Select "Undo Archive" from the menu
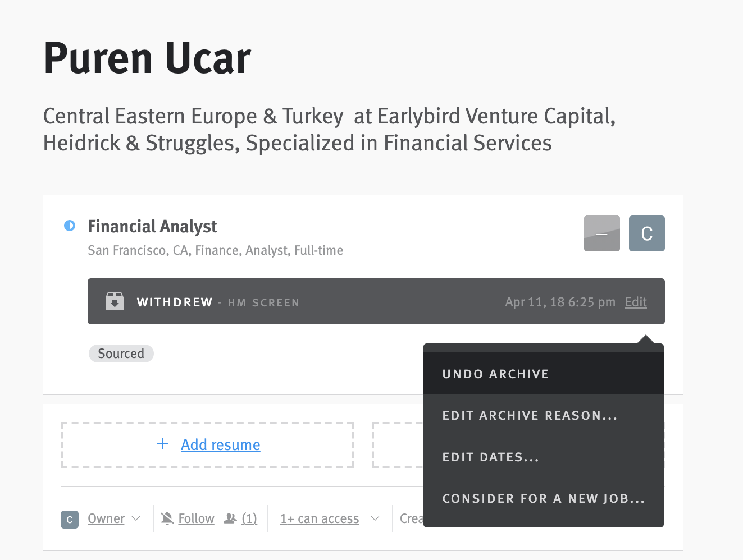This screenshot has height=560, width=743. tap(495, 373)
